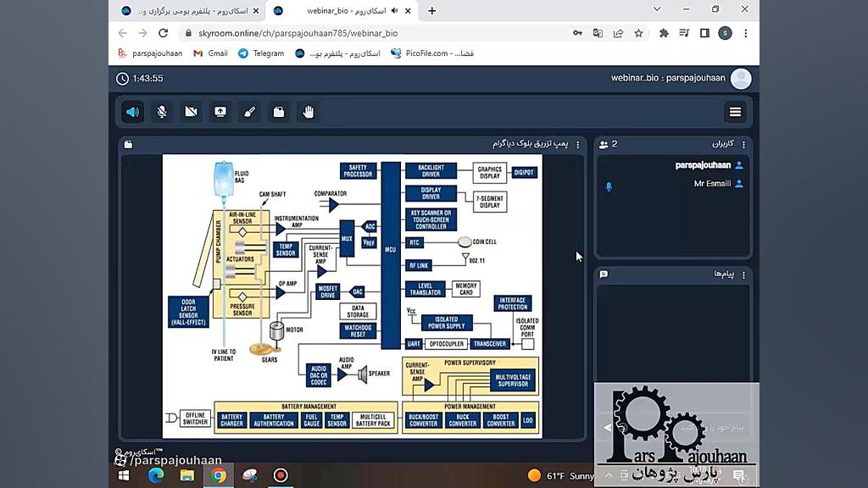Screen dimensions: 868x488
Task: Open the messages panel options menu
Action: (743, 274)
